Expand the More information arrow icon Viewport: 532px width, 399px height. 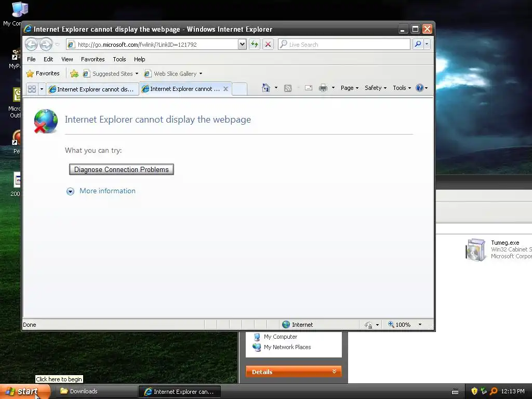point(70,191)
